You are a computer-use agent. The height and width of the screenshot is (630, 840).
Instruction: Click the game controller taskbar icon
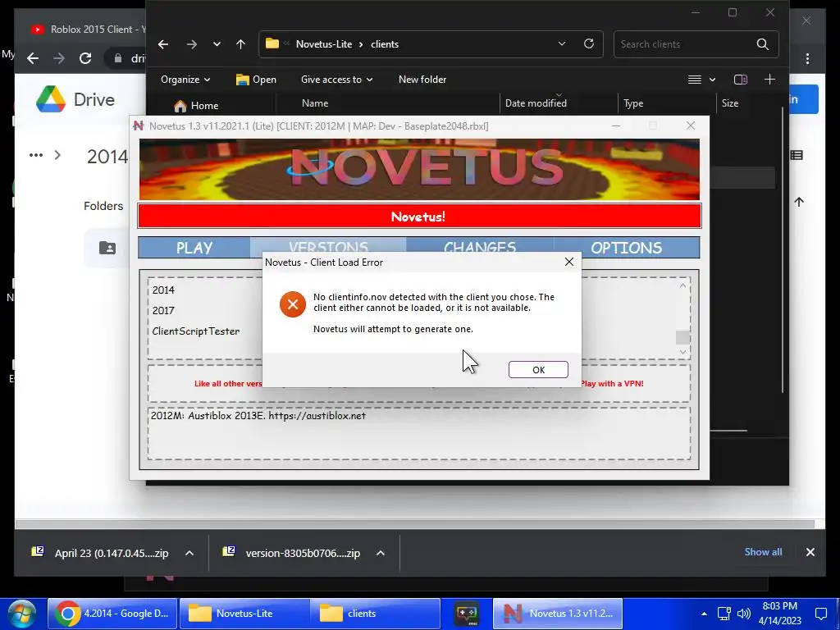(467, 614)
